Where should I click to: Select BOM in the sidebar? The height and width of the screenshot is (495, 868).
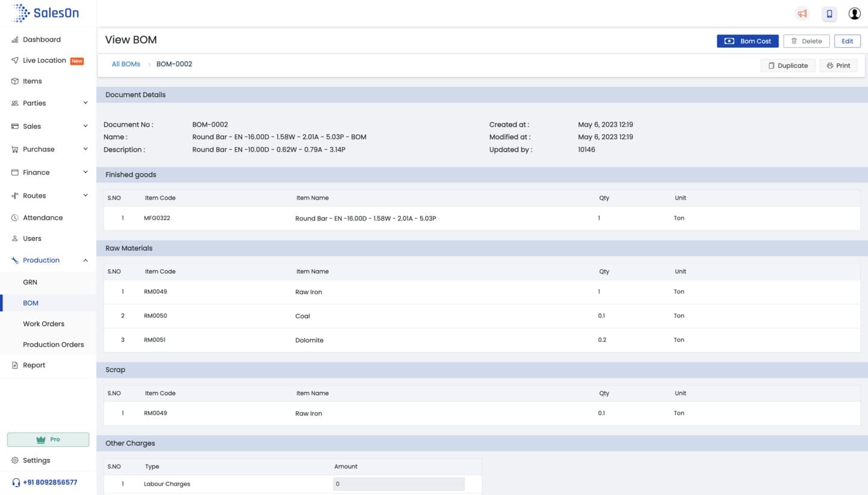pyautogui.click(x=48, y=303)
